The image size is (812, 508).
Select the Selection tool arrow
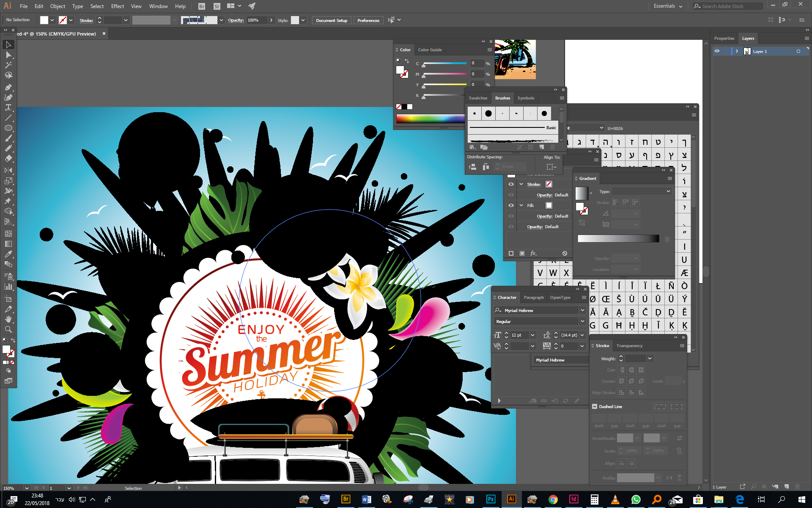[x=8, y=45]
